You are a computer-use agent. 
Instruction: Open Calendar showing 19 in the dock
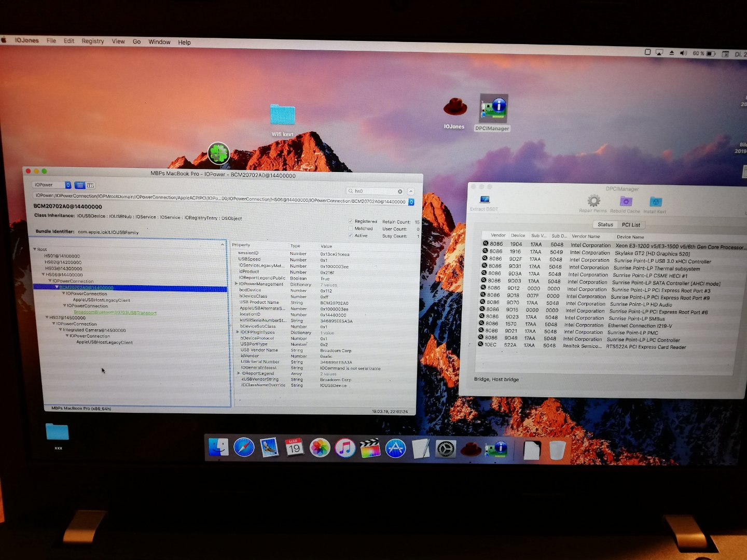point(295,447)
